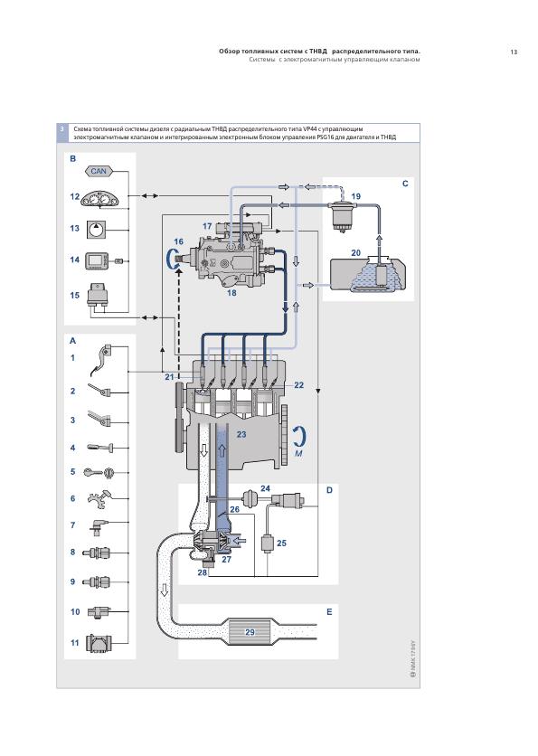Screen dimensions: 538x756
Task: Select the fuel tank labeled 20
Action: (x=368, y=275)
